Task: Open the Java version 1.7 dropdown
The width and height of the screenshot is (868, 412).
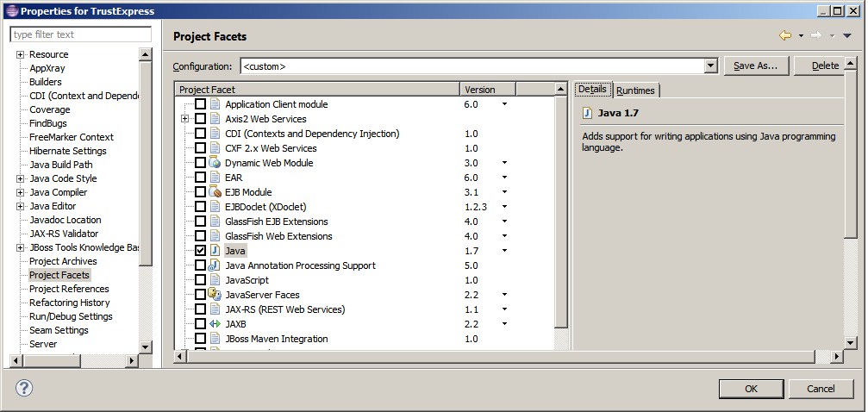Action: (504, 251)
